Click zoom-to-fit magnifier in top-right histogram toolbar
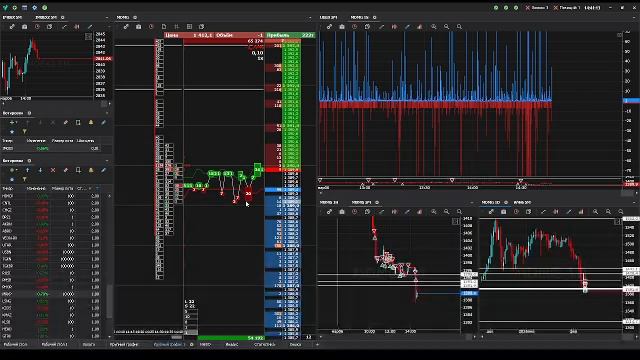Screen dimensions: 640x360 tap(433, 27)
